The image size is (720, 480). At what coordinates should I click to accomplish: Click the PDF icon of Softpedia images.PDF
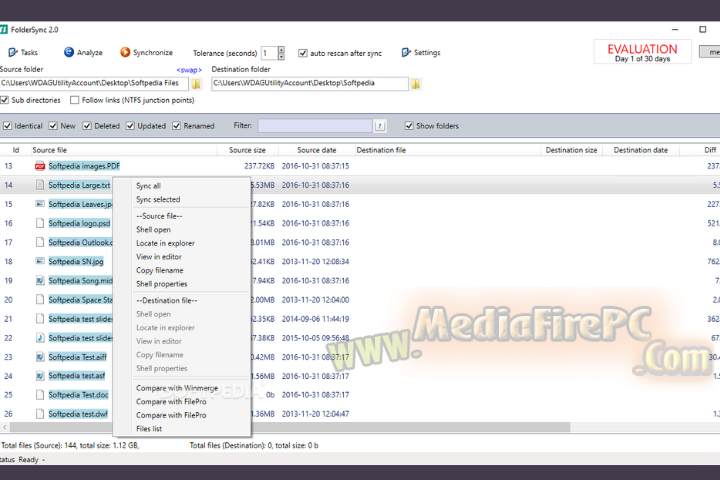pyautogui.click(x=40, y=166)
